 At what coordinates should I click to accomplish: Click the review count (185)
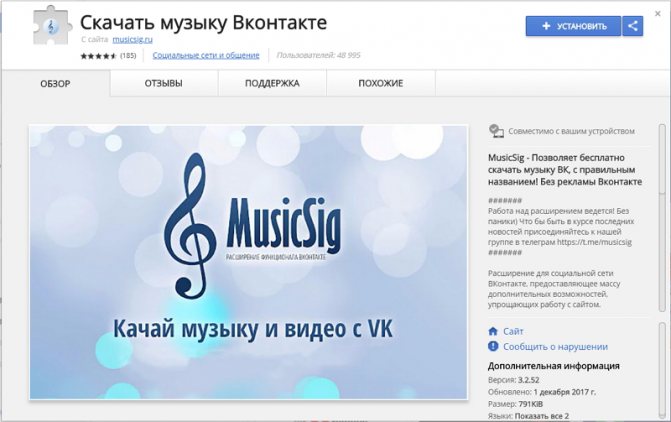(x=128, y=55)
